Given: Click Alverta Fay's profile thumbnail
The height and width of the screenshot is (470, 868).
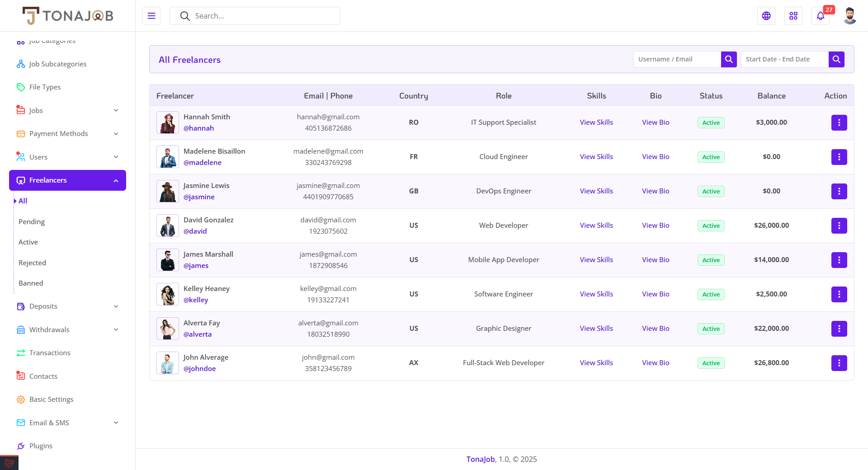Looking at the screenshot, I should (168, 329).
